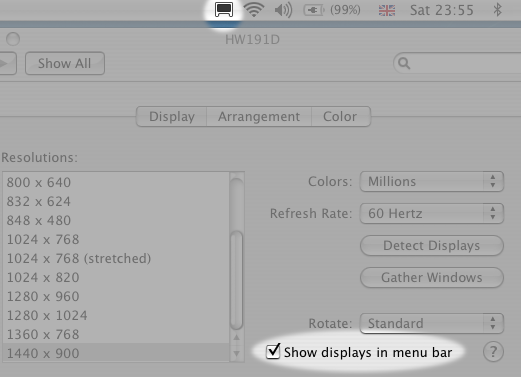Click the resolutions list scrollbar thumb

[236, 279]
